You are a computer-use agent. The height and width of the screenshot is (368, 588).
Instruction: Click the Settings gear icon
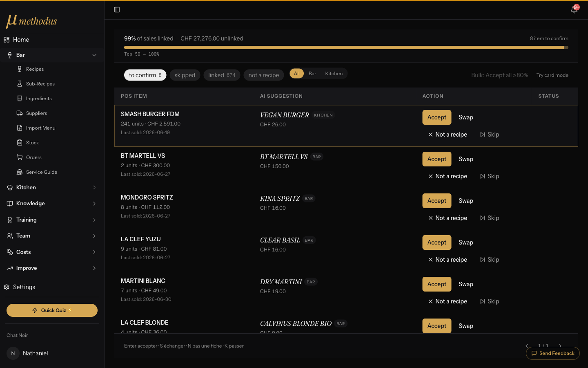click(7, 287)
